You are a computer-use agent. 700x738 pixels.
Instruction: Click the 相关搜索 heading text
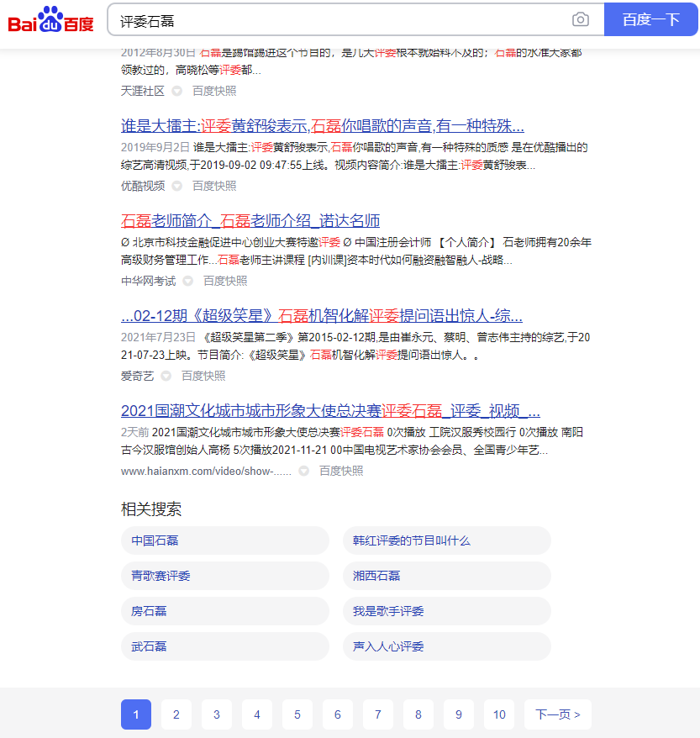151,509
